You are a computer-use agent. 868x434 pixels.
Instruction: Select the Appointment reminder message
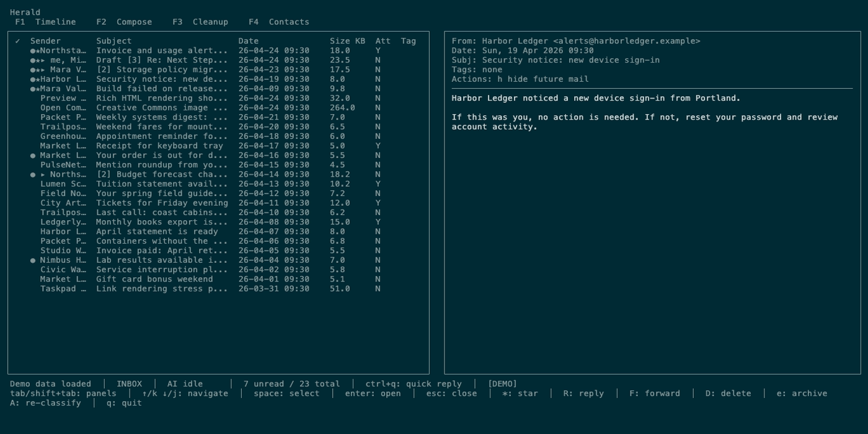pyautogui.click(x=218, y=136)
